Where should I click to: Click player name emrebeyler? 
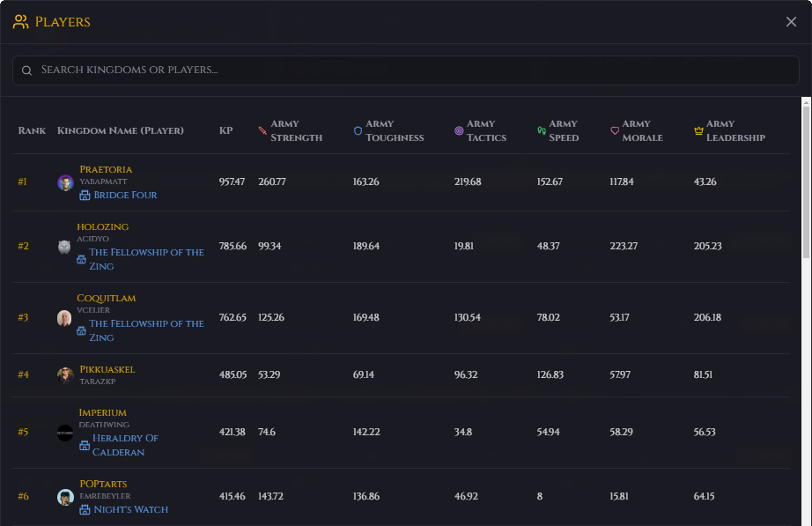[x=105, y=496]
